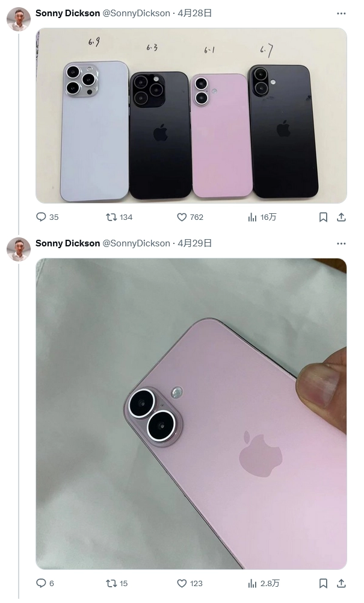Bookmark the second tweet
The height and width of the screenshot is (603, 364).
click(323, 583)
